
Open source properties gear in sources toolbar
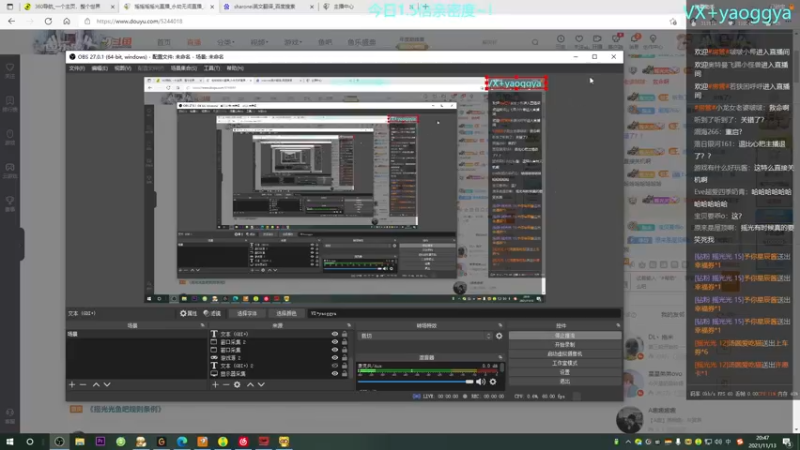pos(237,385)
